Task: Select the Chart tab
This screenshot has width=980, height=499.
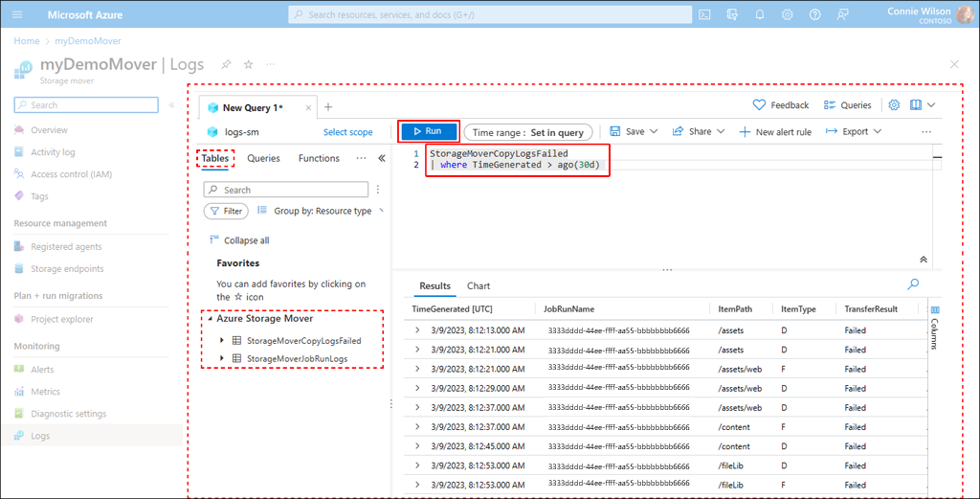Action: 479,285
